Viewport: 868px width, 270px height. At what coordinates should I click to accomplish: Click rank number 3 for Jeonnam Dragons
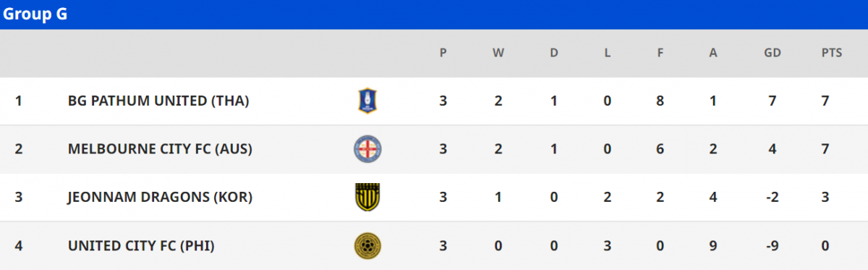click(x=19, y=197)
